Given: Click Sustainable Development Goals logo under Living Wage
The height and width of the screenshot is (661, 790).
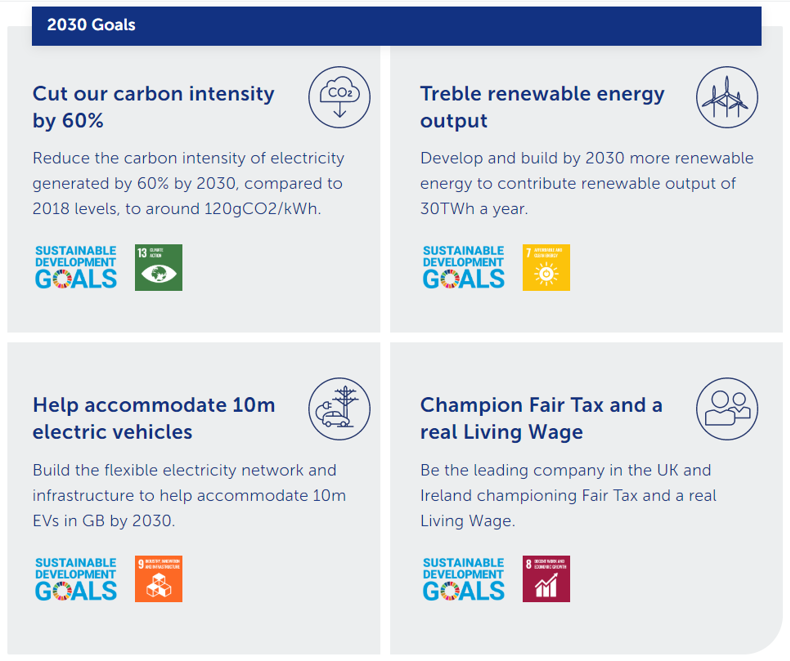Looking at the screenshot, I should coord(464,579).
